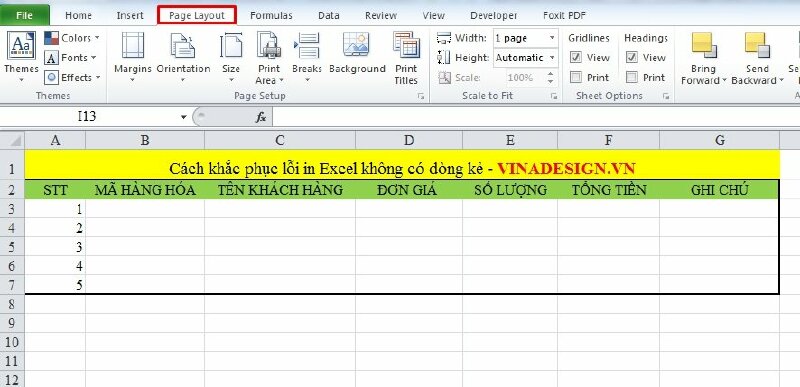Open theme Fonts options
The height and width of the screenshot is (387, 800).
point(71,58)
